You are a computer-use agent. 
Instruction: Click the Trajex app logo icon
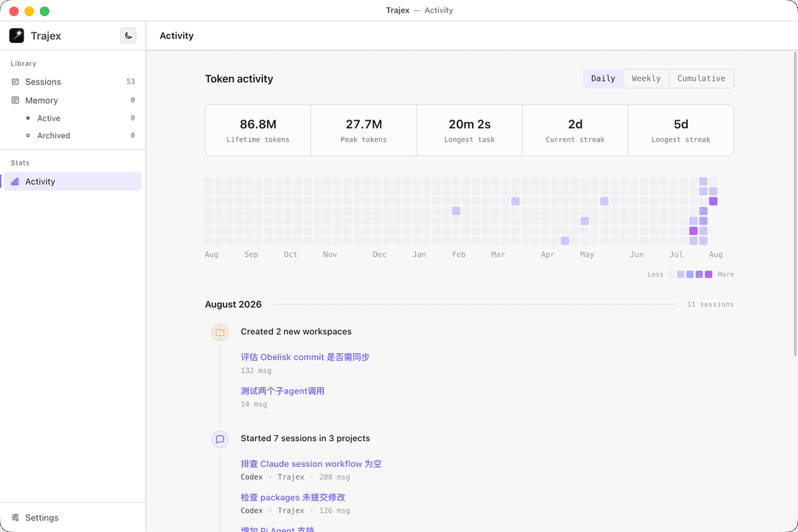17,35
